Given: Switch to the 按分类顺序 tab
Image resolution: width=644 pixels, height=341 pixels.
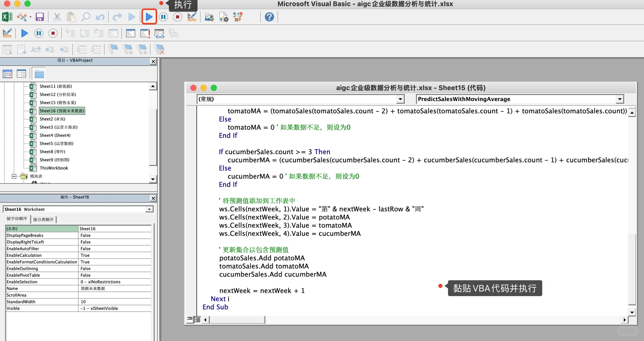Looking at the screenshot, I should 43,219.
